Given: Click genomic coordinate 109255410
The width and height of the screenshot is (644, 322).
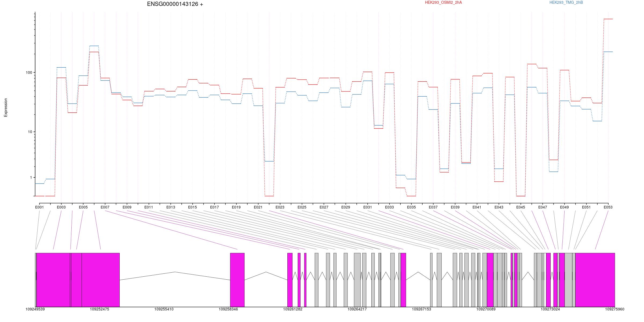Looking at the screenshot, I should click(164, 309).
